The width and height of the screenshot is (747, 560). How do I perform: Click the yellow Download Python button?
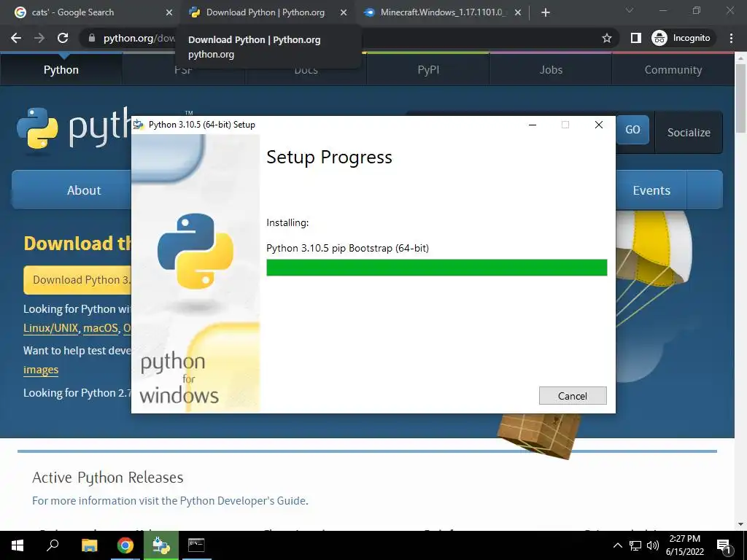pyautogui.click(x=77, y=279)
